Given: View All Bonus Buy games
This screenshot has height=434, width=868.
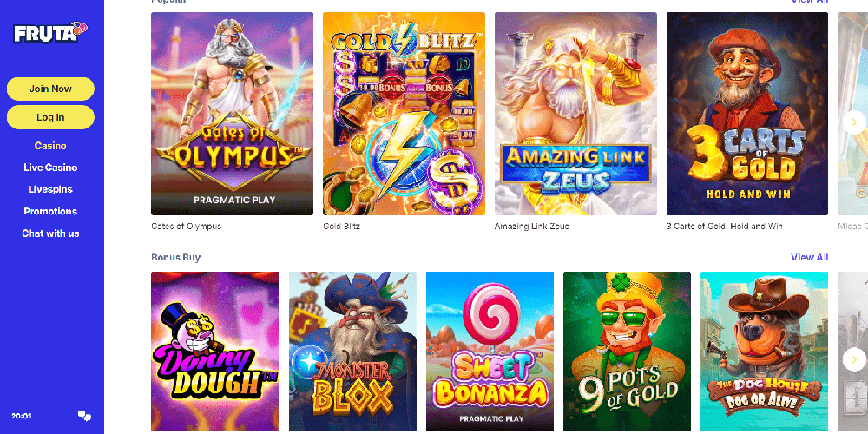Looking at the screenshot, I should point(809,257).
